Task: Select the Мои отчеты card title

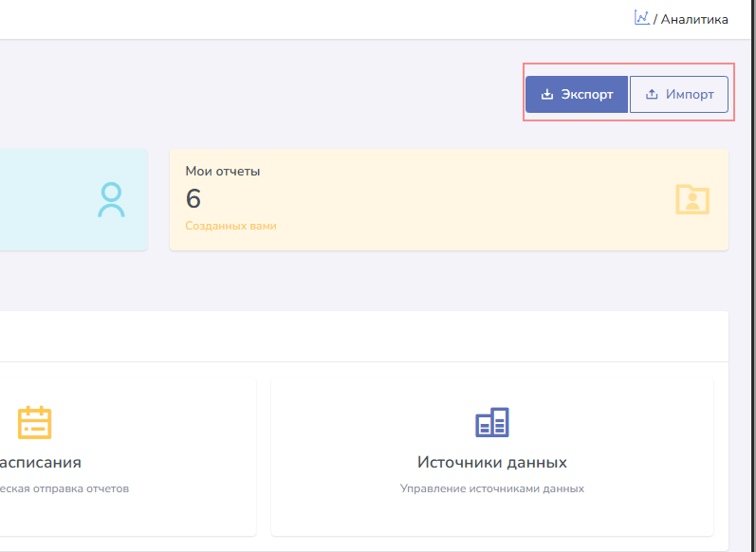Action: tap(223, 172)
